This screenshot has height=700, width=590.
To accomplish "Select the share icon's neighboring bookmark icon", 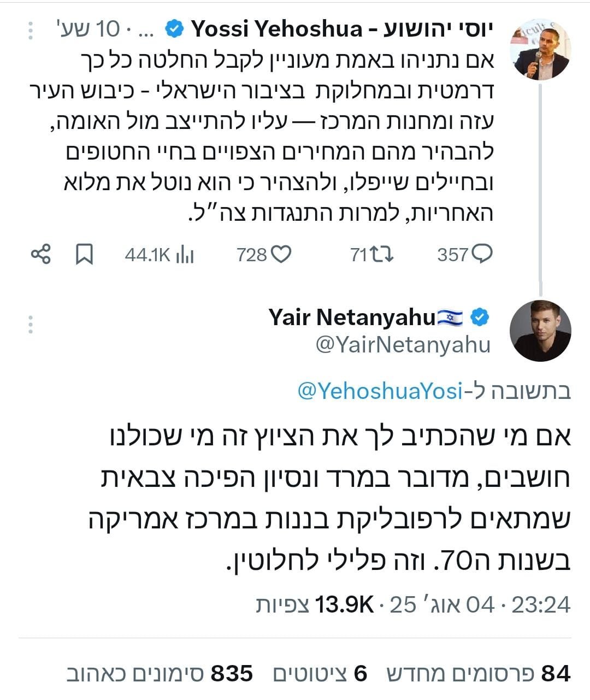I will (83, 254).
